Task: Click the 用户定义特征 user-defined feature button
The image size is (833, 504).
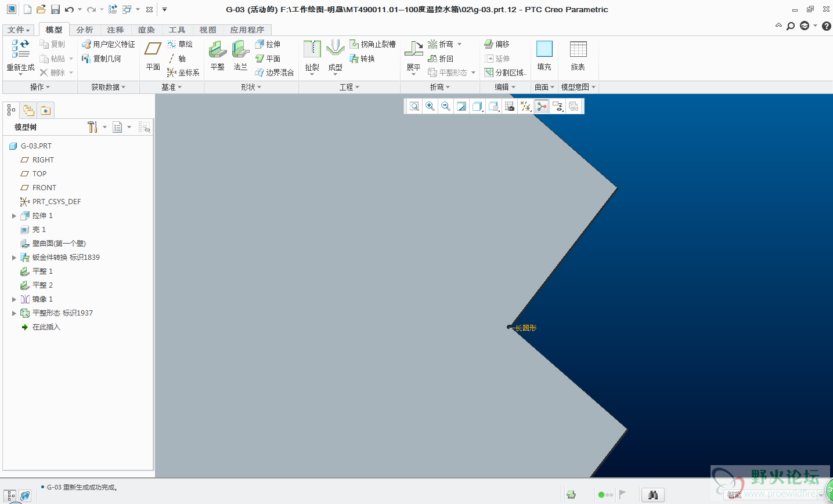Action: pos(109,44)
